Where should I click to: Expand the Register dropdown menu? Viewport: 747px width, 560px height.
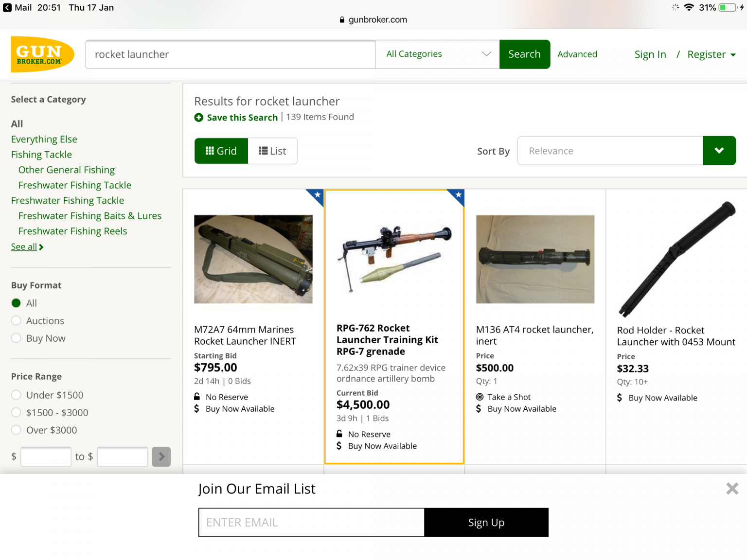(711, 54)
